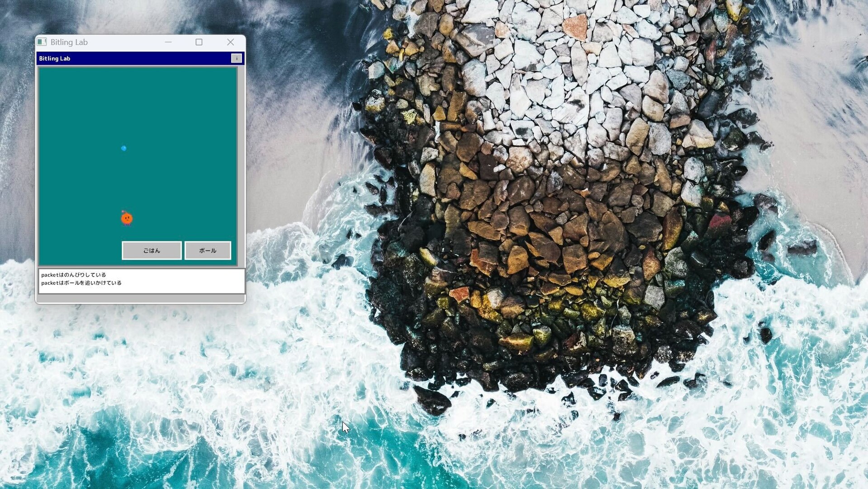
Task: Select log line 'packetはのんびりしている'
Action: [x=74, y=275]
